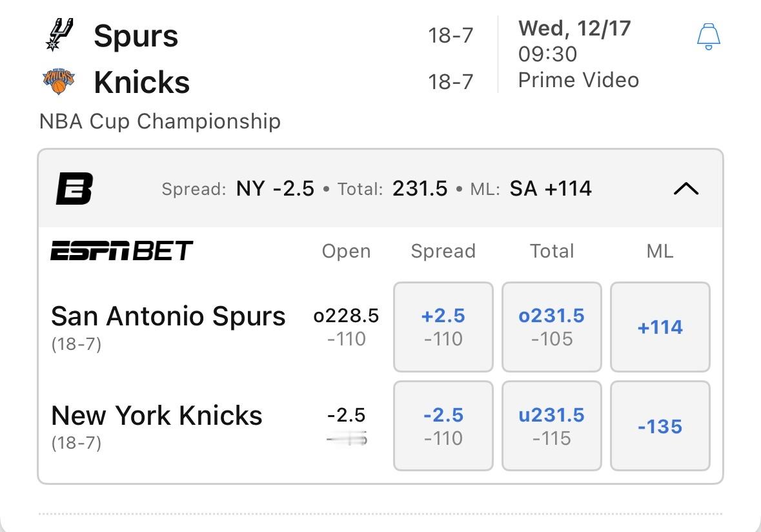Click the ESPN BET wordmark logo
The image size is (761, 532).
[x=121, y=251]
